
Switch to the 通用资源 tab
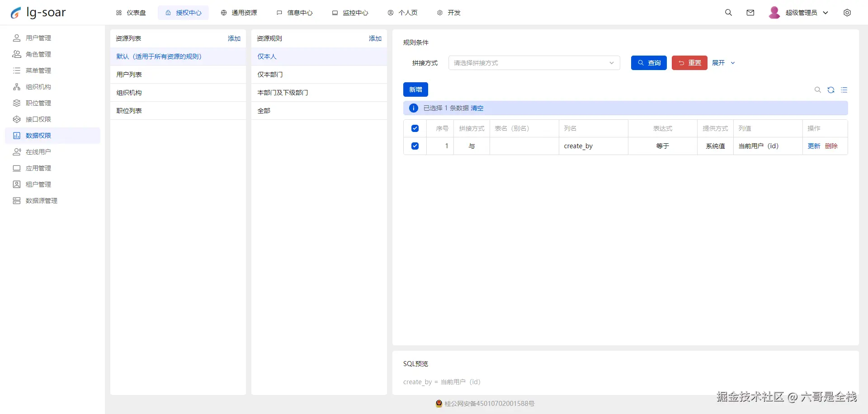[x=239, y=13]
